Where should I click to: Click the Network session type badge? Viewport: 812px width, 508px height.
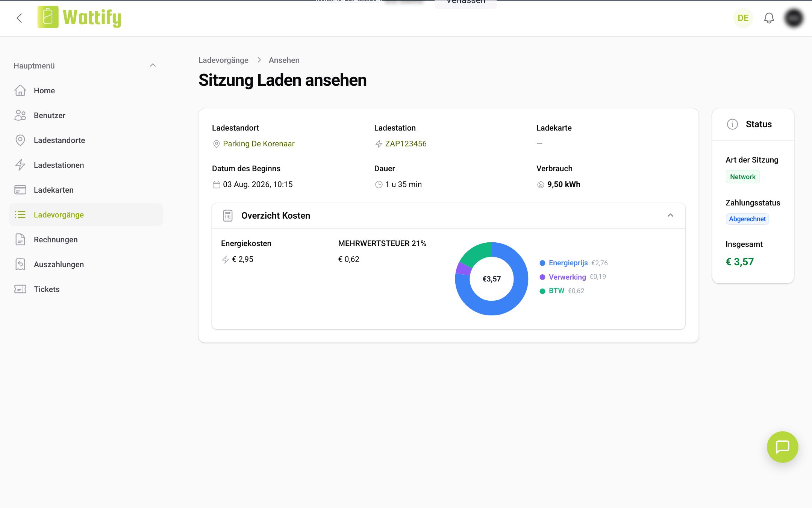pos(742,177)
